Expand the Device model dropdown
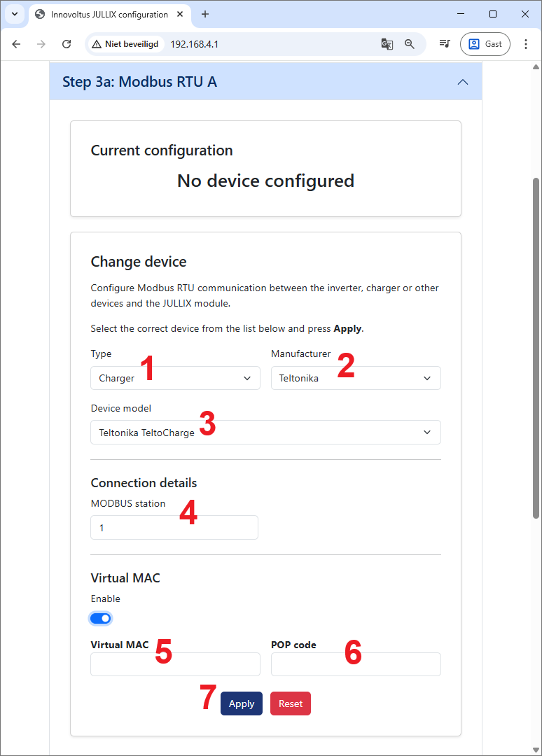 265,433
